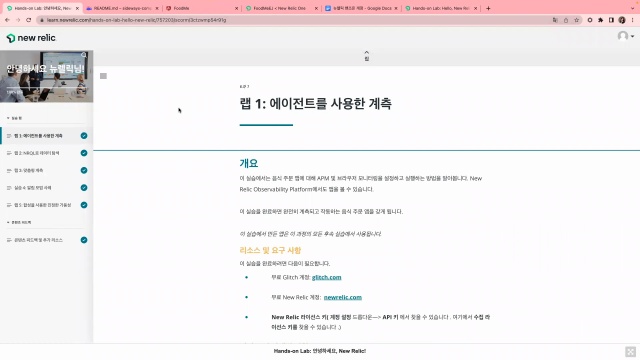Collapse the second sidebar section above the feedback lesson
The width and height of the screenshot is (640, 360).
pos(8,222)
